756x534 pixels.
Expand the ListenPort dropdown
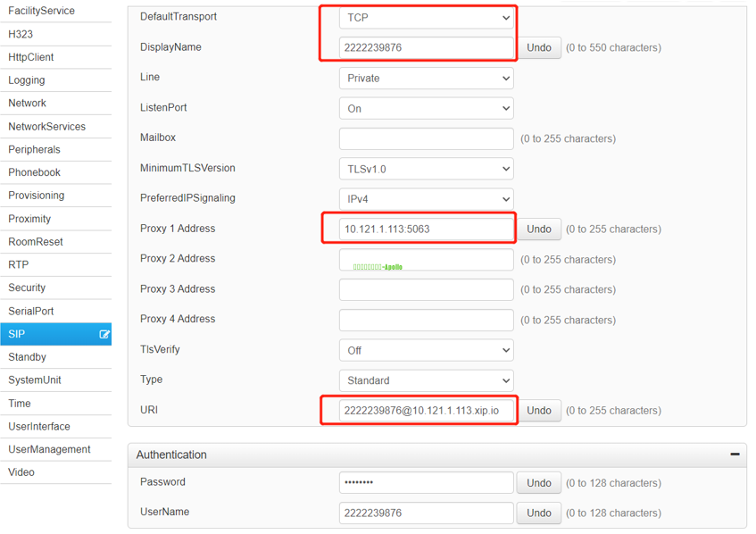pos(426,109)
